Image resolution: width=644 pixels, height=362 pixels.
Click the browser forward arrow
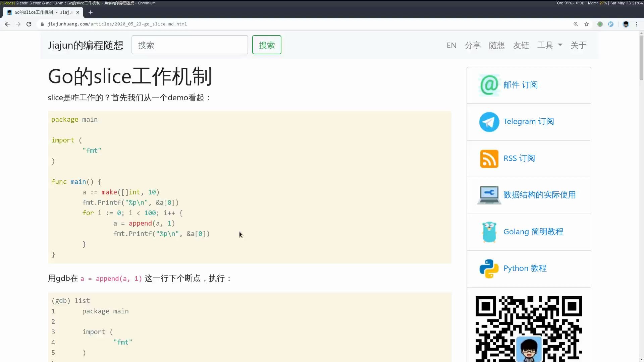pyautogui.click(x=18, y=24)
